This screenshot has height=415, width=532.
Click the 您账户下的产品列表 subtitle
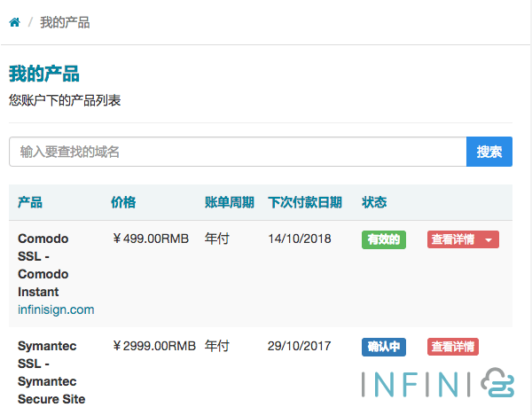tap(65, 100)
